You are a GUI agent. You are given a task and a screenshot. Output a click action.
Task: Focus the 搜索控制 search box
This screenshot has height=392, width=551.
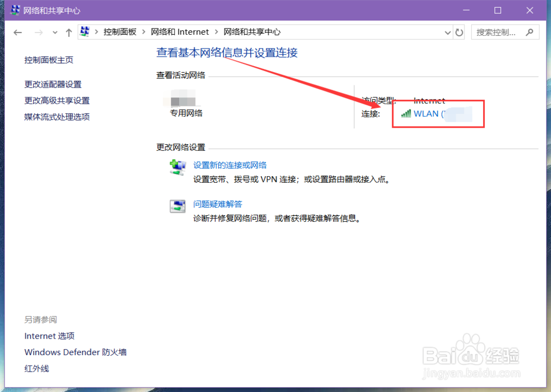pos(505,32)
